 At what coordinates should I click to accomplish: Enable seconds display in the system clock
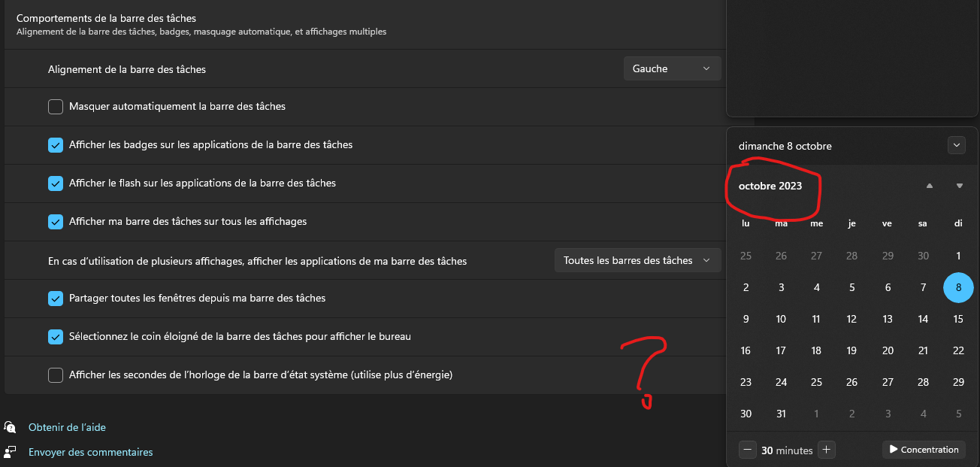(x=55, y=375)
